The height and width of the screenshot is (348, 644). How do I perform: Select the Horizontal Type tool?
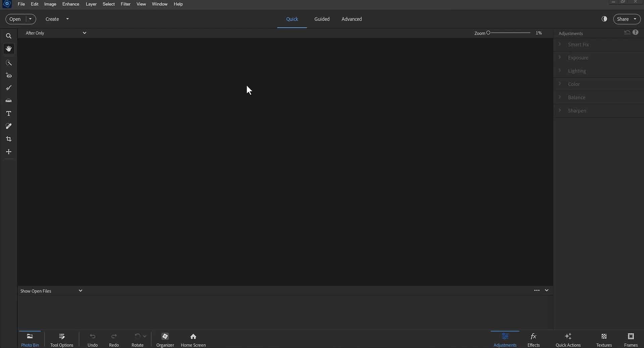(x=9, y=113)
